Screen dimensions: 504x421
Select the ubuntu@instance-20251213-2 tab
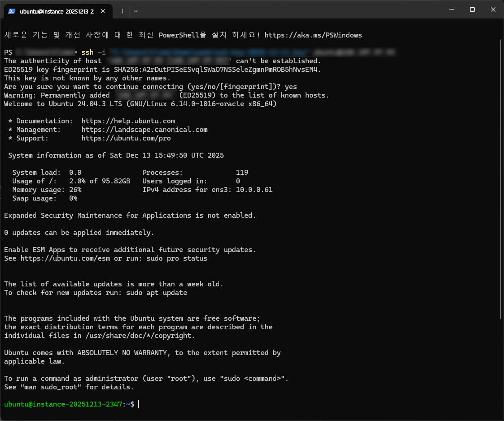click(58, 11)
